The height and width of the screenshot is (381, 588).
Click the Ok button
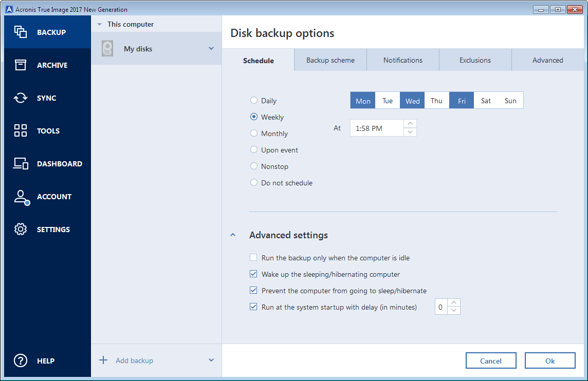550,361
